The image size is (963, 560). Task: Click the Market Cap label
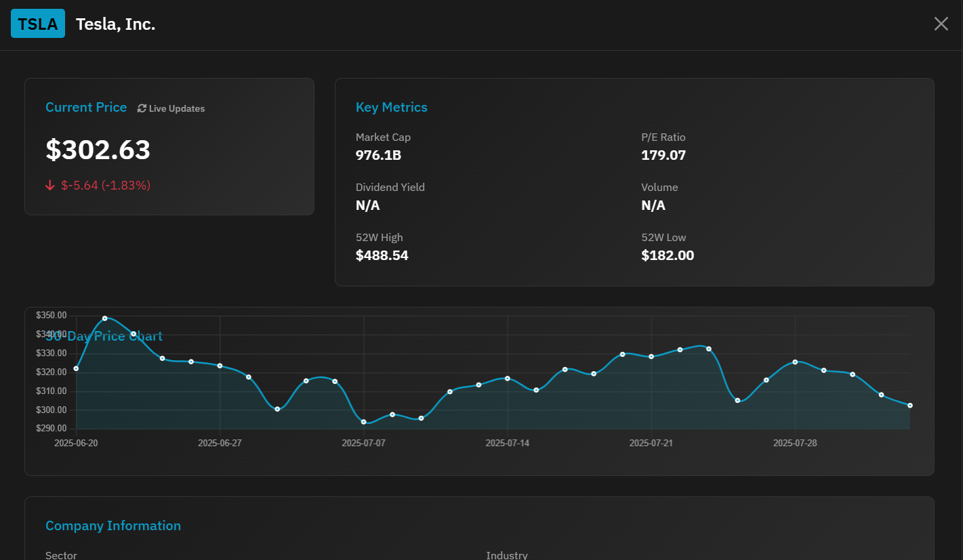(384, 137)
